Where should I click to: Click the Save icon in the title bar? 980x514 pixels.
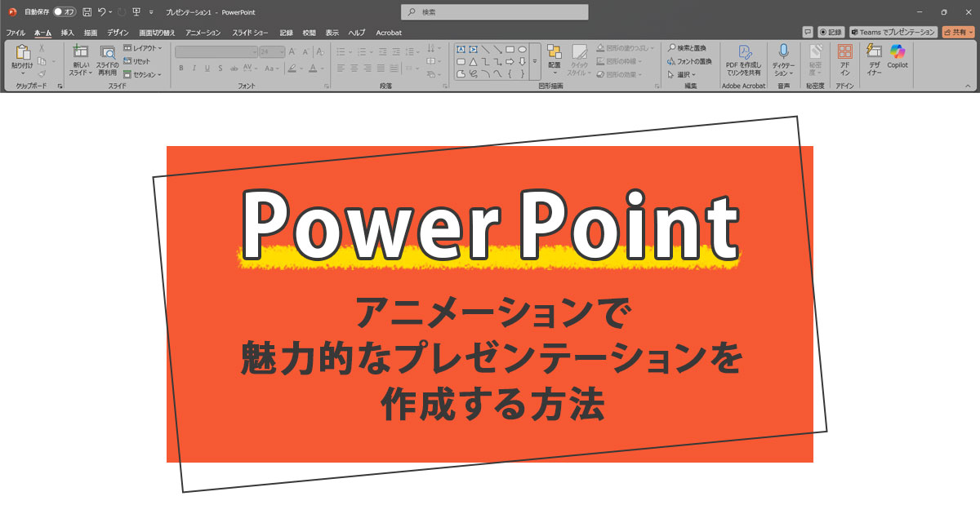[87, 12]
